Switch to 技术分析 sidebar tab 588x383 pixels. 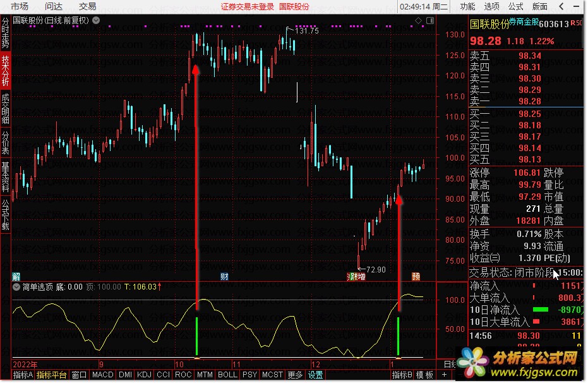pos(5,71)
